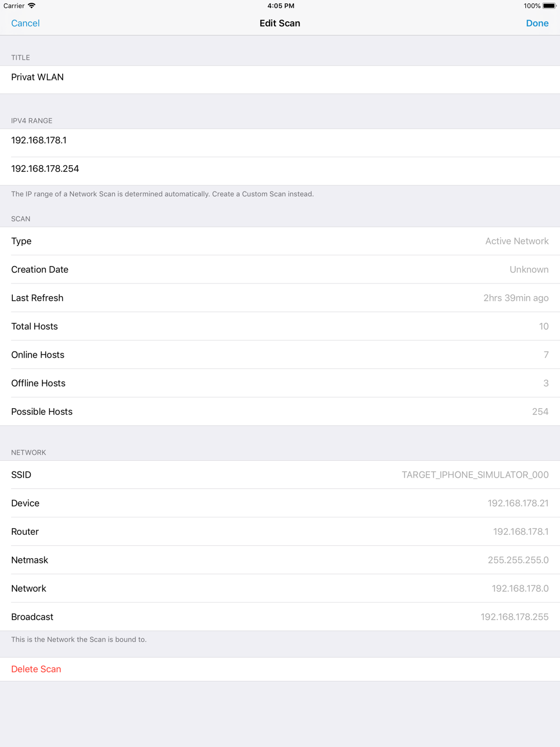Tap the SSID network row

point(280,475)
